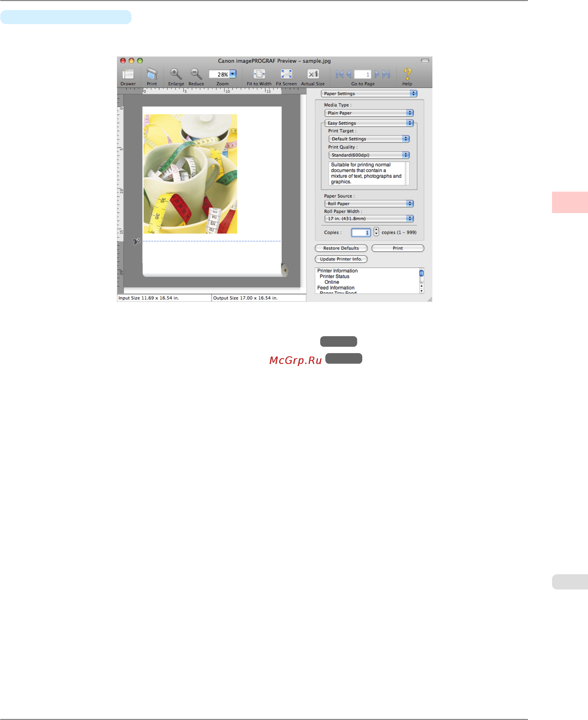Image resolution: width=588 pixels, height=720 pixels.
Task: Click the 28% zoom value field
Action: point(219,74)
